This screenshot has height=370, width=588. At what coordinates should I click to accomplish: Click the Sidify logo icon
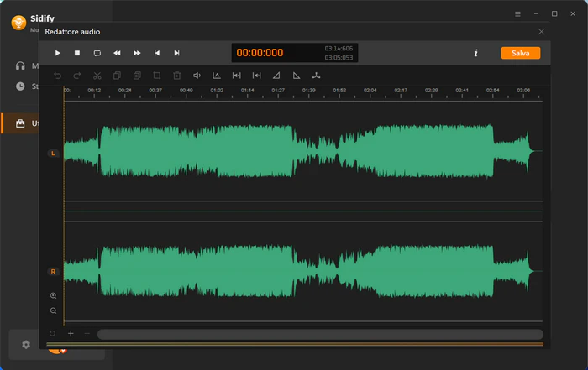pos(18,23)
